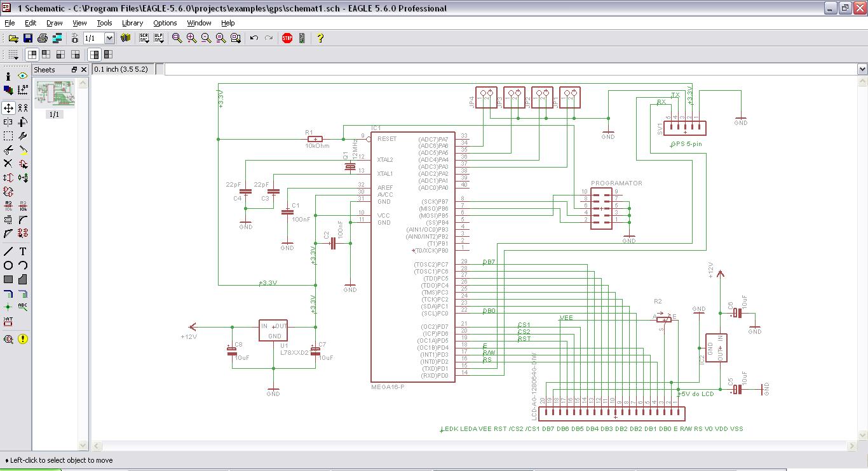The image size is (868, 471).
Task: Open the Errors yellow exclamation tool
Action: pyautogui.click(x=23, y=339)
